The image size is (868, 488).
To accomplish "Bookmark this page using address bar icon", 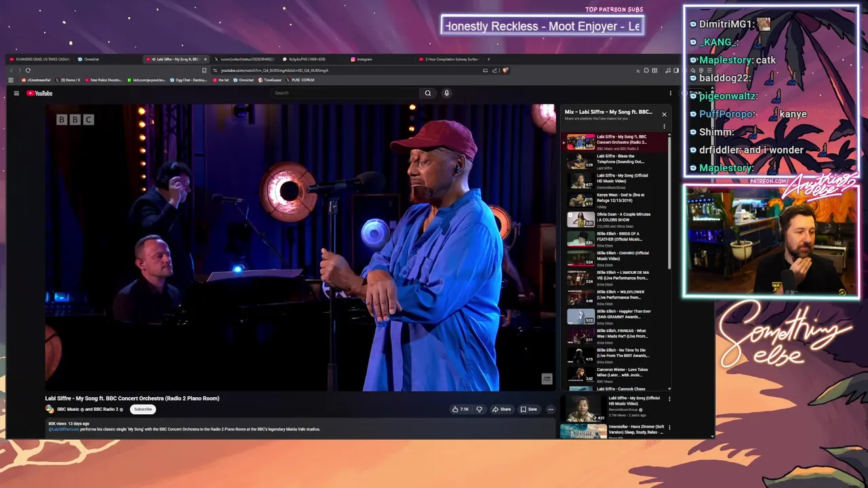I will [x=204, y=70].
